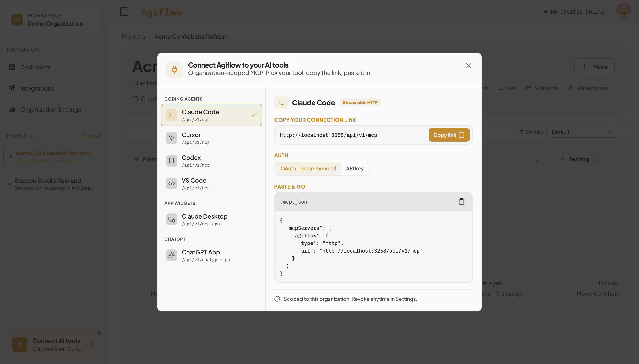Toggle the sidebar panel icon
Screen dimensions: 639x364
124,11
